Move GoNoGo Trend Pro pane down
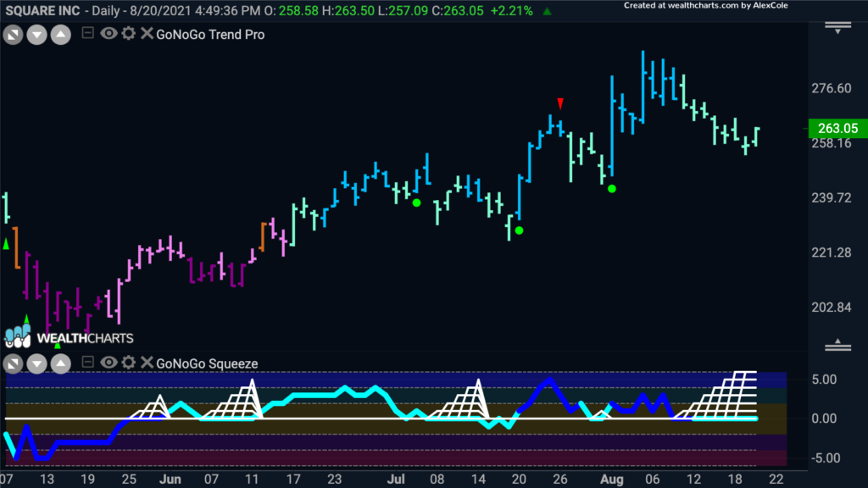The width and height of the screenshot is (868, 488). 36,36
